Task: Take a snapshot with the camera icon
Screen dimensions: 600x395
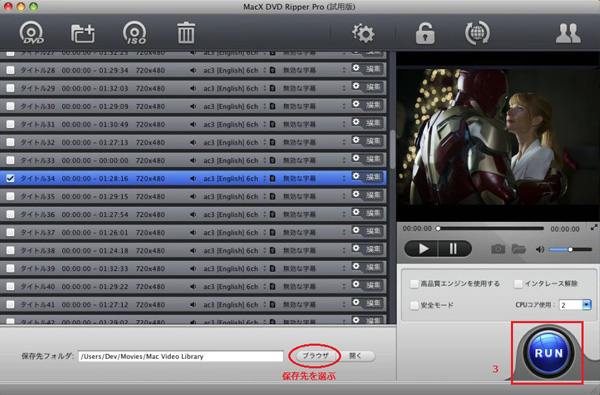Action: tap(498, 249)
